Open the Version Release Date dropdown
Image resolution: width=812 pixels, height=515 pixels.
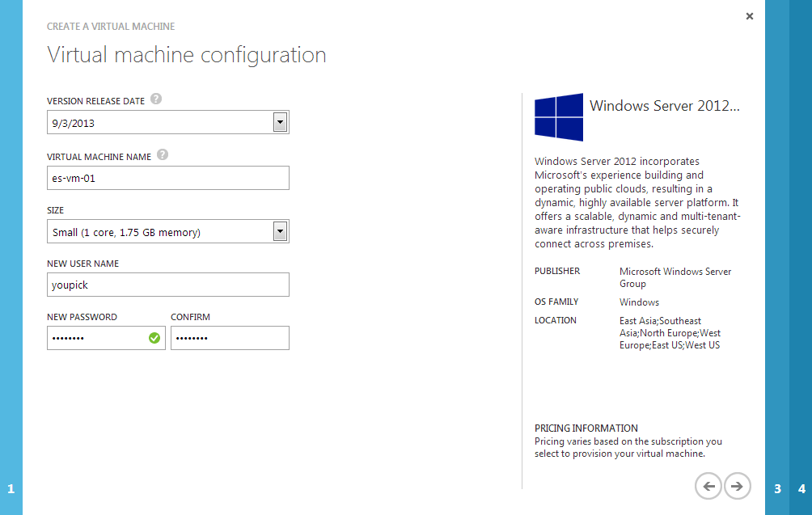280,123
